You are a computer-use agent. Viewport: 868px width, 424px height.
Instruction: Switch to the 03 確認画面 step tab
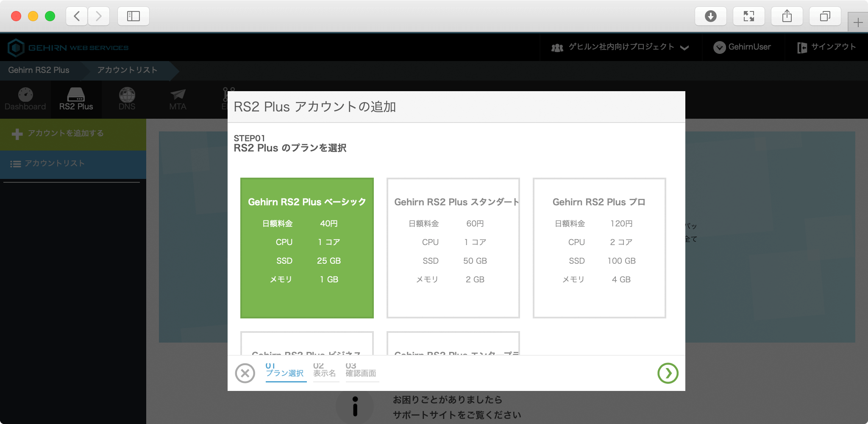tap(361, 371)
